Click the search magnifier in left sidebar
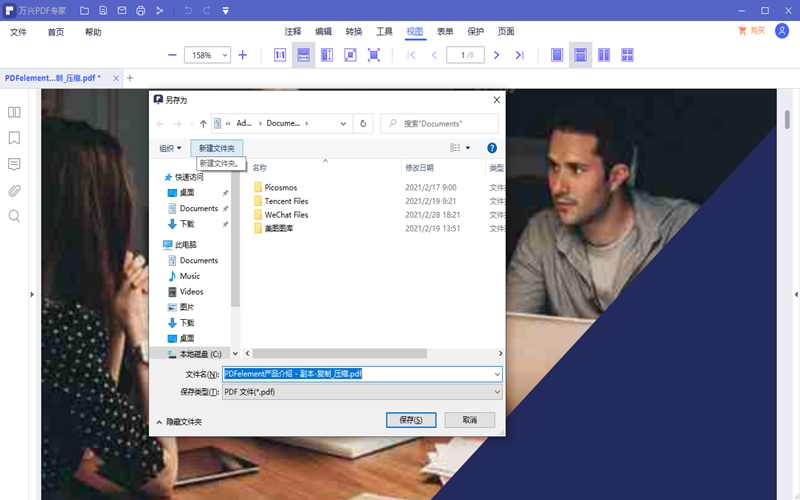This screenshot has height=500, width=800. pyautogui.click(x=14, y=216)
